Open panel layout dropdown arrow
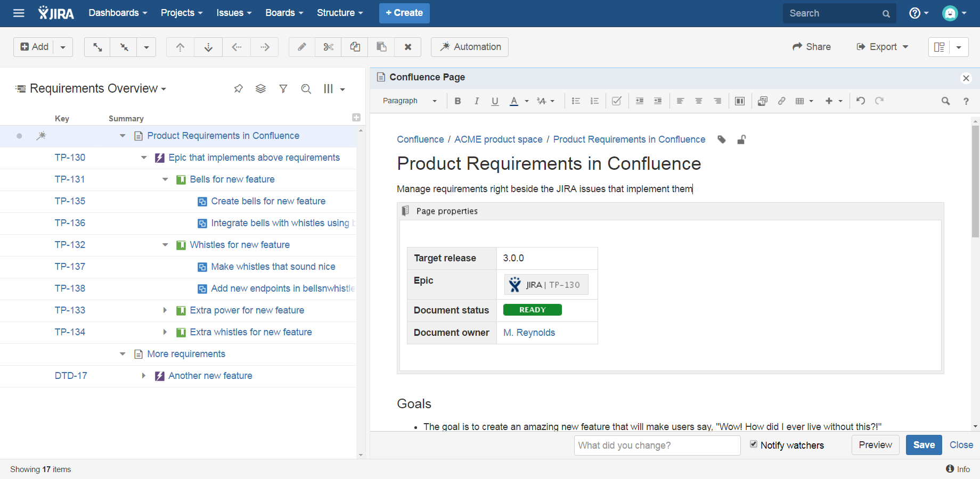This screenshot has width=980, height=479. (x=959, y=47)
